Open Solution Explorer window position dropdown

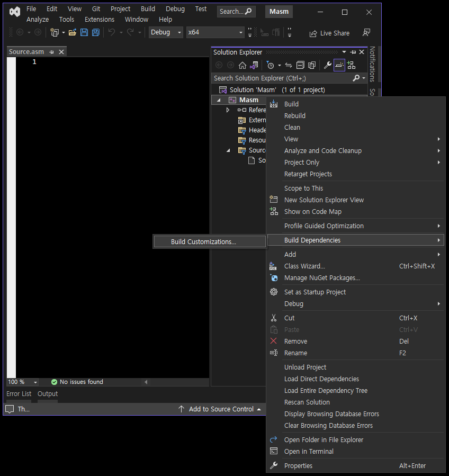344,52
